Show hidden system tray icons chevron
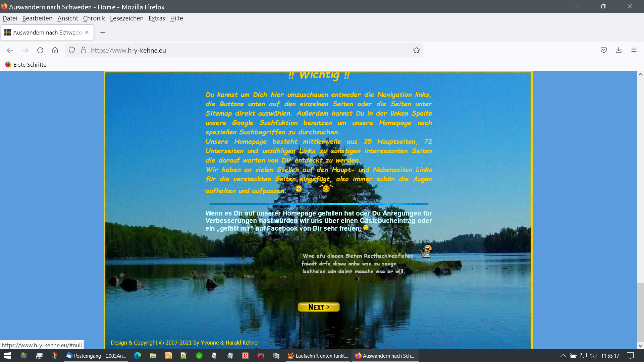Image resolution: width=644 pixels, height=362 pixels. click(x=563, y=356)
